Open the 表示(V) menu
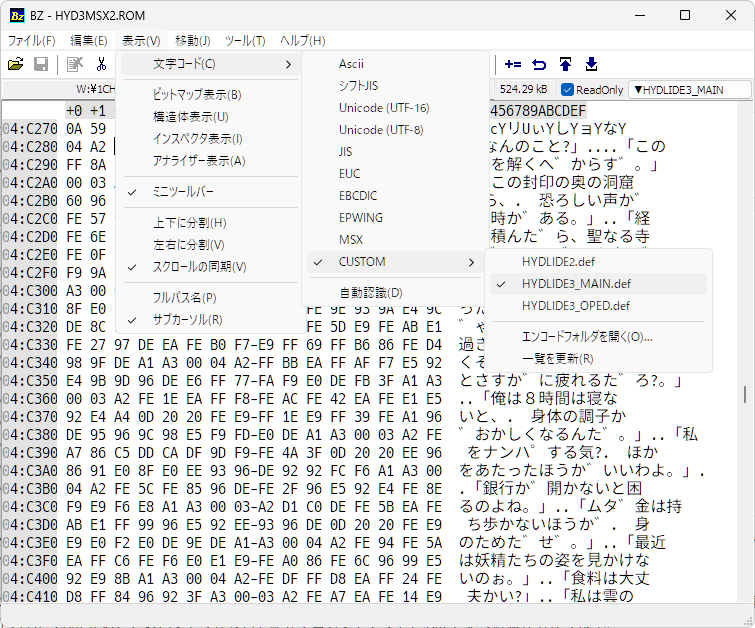This screenshot has width=755, height=628. click(141, 41)
